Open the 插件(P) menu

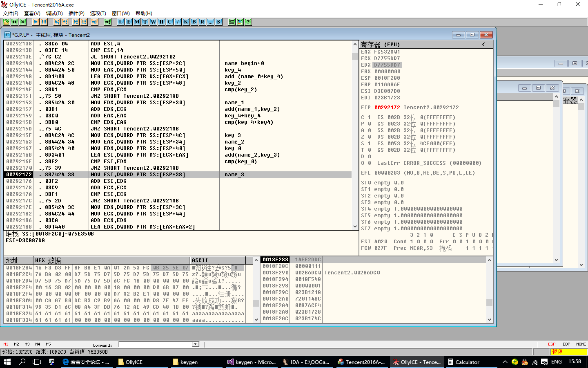[76, 13]
